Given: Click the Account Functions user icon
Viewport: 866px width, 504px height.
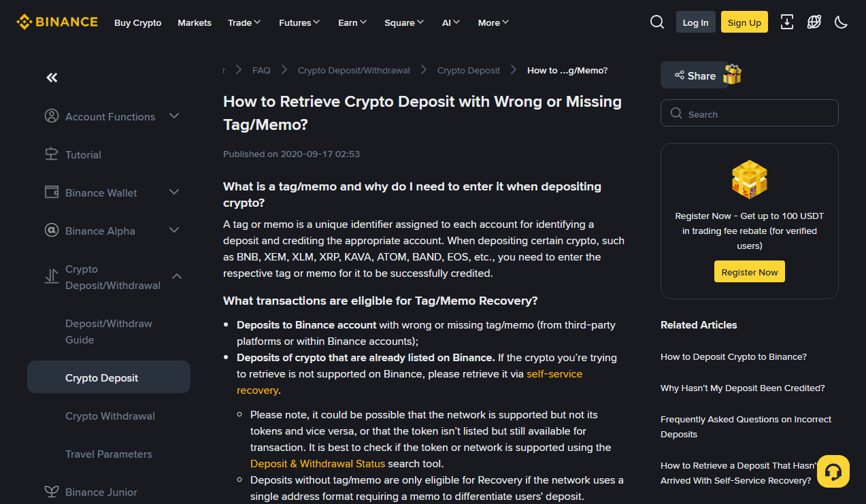Looking at the screenshot, I should coord(52,116).
